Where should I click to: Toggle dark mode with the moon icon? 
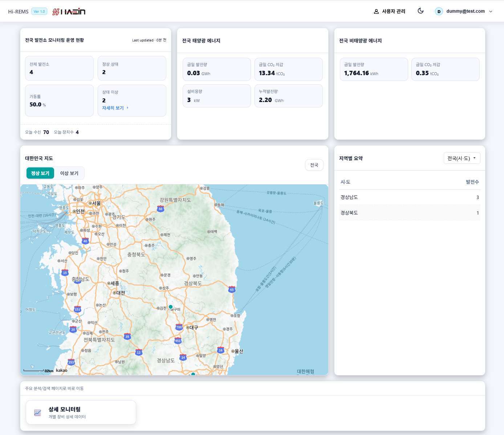(x=420, y=11)
